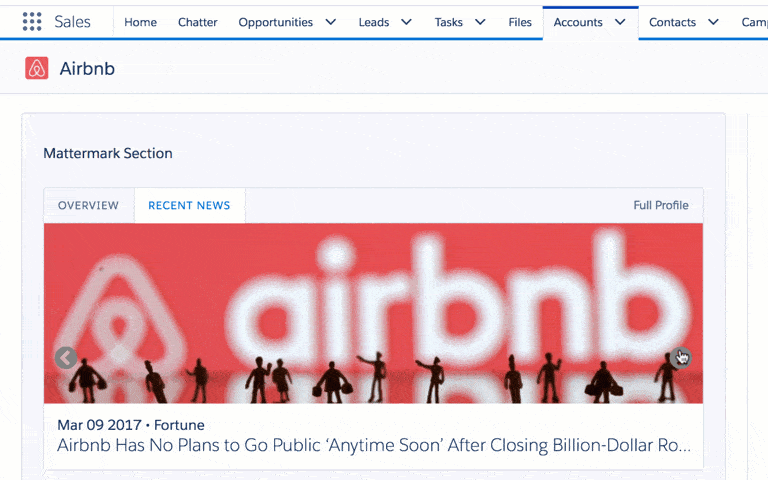Click the Mattermark Section heading
This screenshot has height=480, width=768.
click(108, 153)
